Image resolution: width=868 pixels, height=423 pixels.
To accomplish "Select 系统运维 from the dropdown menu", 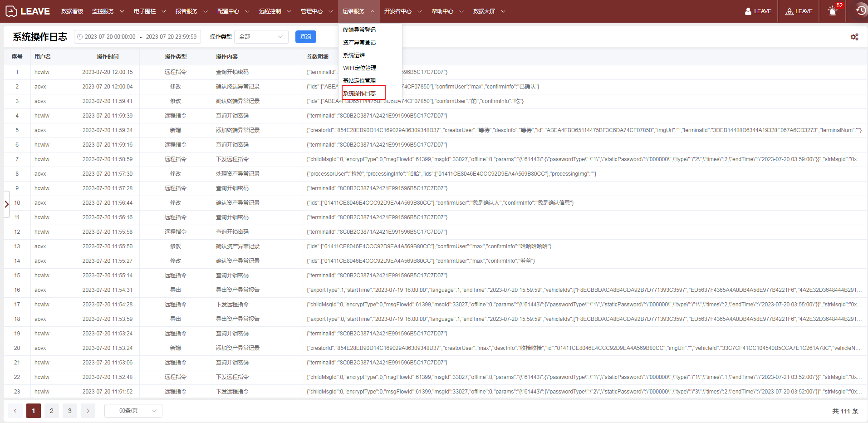I will tap(354, 55).
